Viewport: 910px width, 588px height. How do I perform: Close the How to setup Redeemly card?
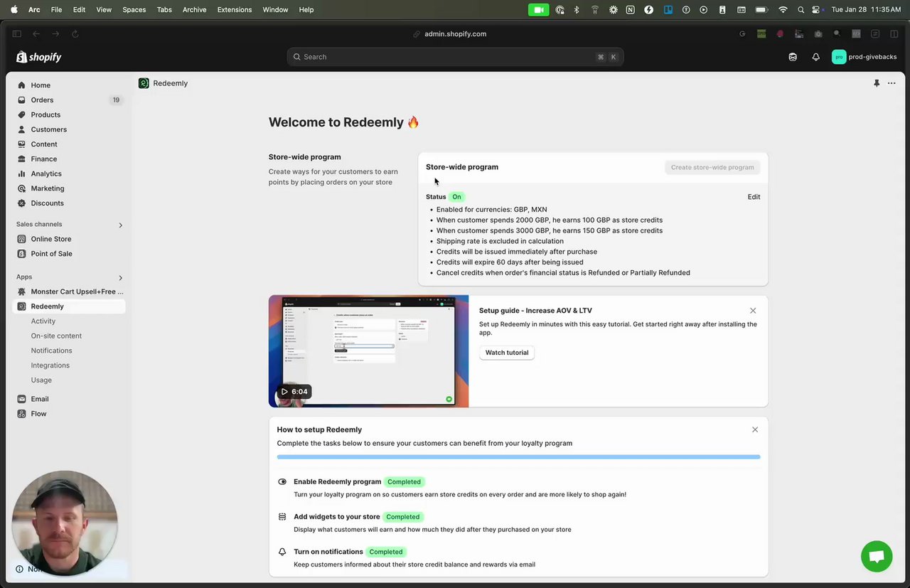point(755,429)
